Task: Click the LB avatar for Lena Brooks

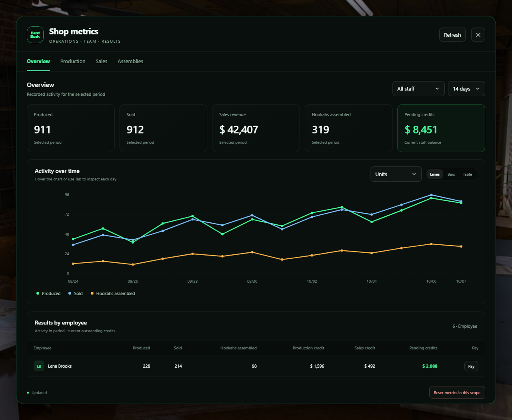Action: click(39, 366)
